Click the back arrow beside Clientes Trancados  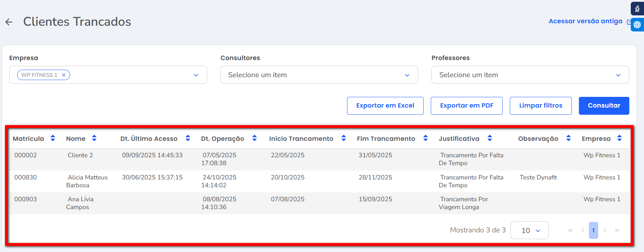[x=9, y=22]
